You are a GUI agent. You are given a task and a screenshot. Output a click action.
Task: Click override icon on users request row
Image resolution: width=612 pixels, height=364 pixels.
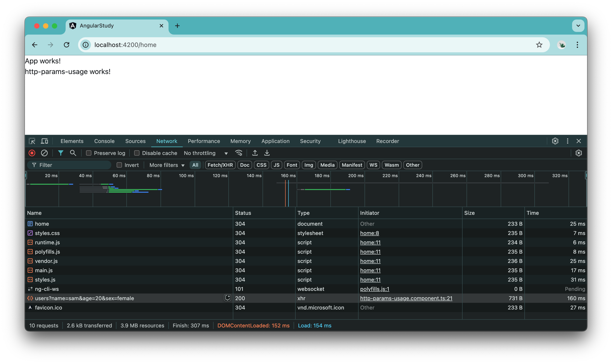(x=227, y=298)
